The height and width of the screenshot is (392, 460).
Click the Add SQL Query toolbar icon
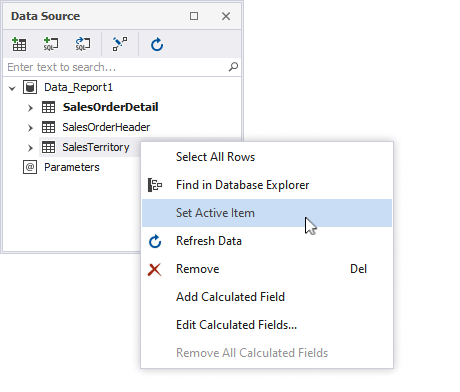(x=51, y=44)
